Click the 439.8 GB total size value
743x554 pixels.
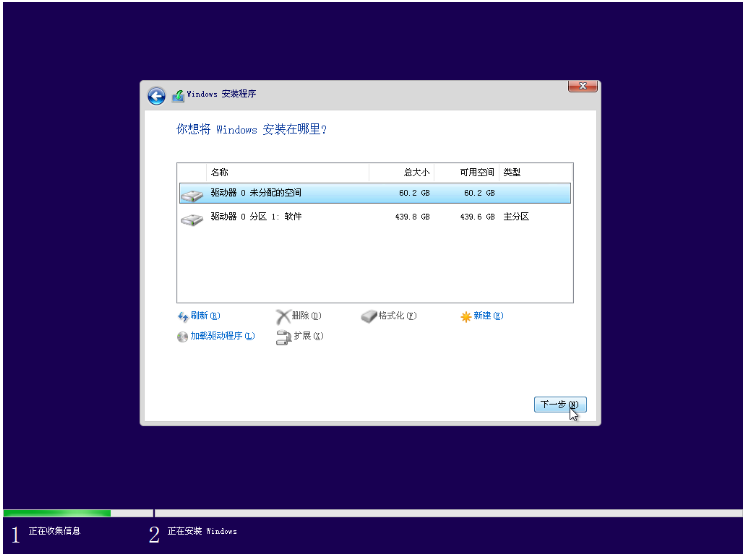(x=412, y=217)
